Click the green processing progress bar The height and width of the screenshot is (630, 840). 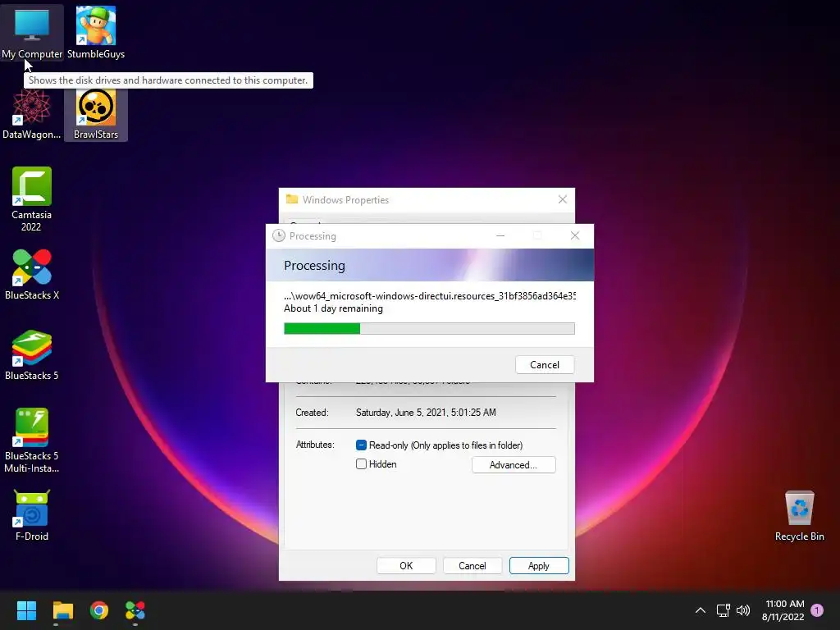pyautogui.click(x=429, y=328)
